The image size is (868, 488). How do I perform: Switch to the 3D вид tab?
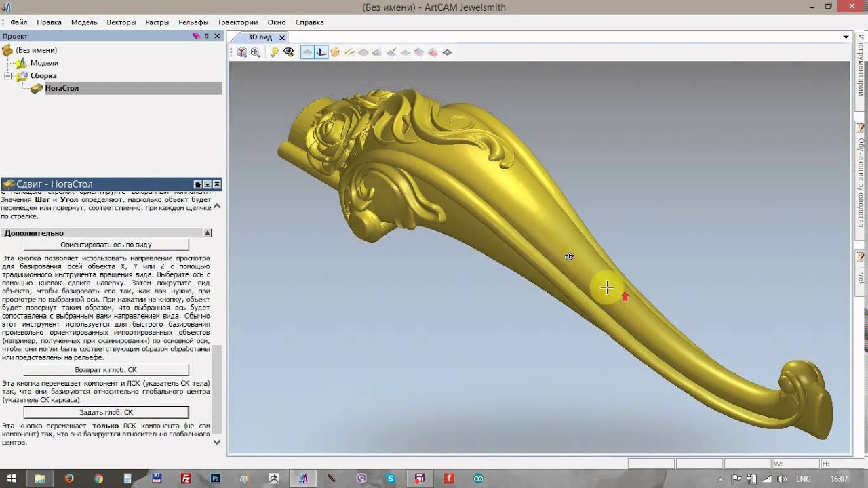coord(260,37)
